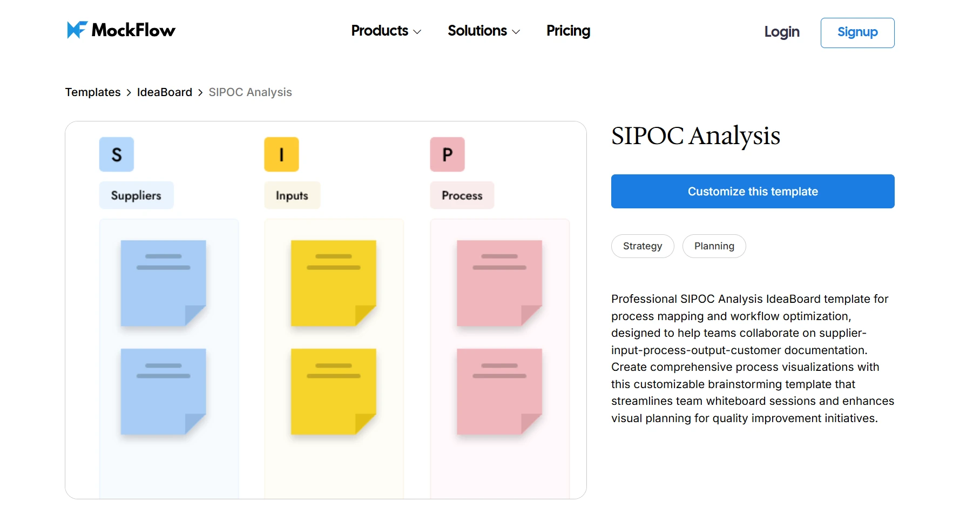The height and width of the screenshot is (529, 980).
Task: Toggle the Planning tag filter
Action: tap(714, 246)
